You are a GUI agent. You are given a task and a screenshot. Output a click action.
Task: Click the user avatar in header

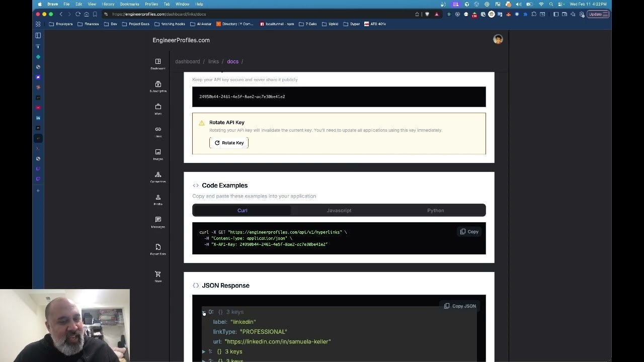point(498,40)
